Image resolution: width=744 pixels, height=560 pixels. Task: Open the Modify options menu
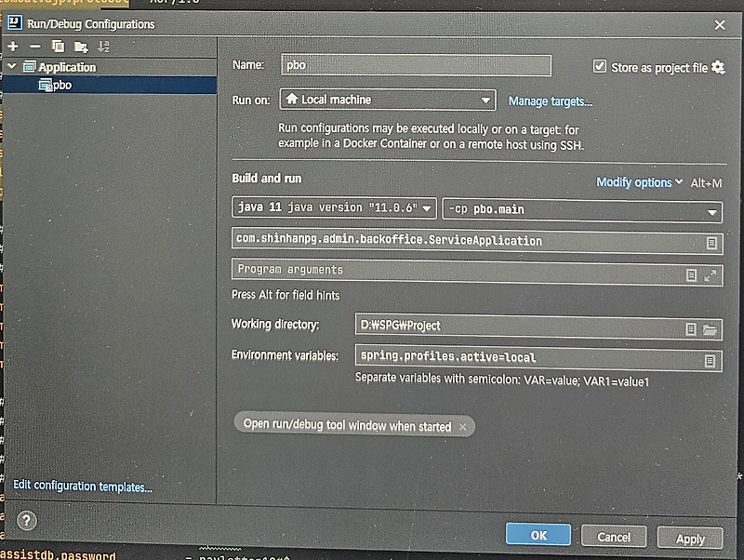coord(634,182)
